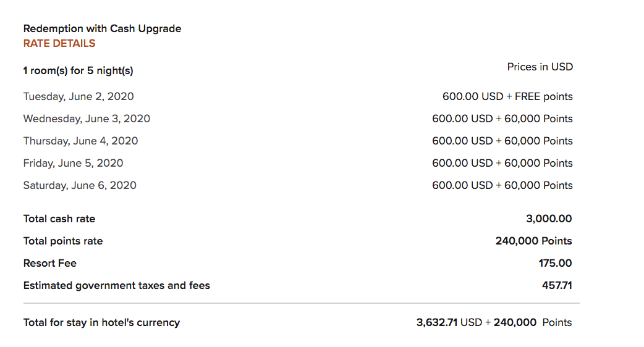Screen dimensions: 644x347
Task: Select the Redemption with Cash Upgrade title
Action: (102, 29)
